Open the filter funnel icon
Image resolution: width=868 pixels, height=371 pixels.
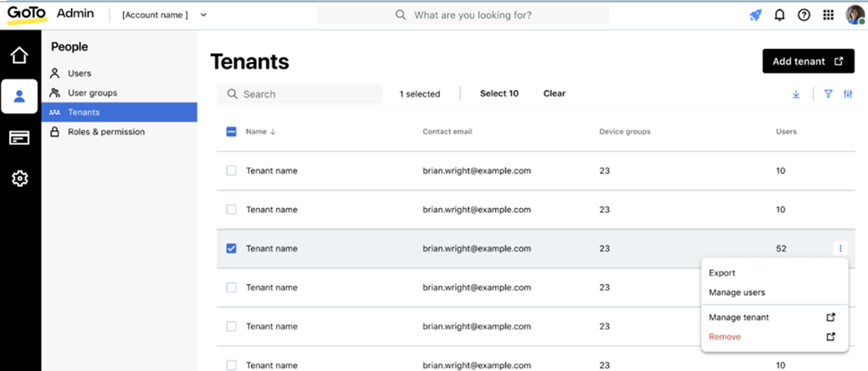pos(828,94)
